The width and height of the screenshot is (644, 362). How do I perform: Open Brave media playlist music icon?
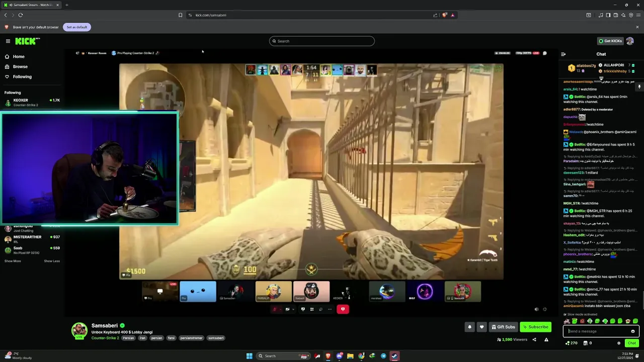(601, 15)
